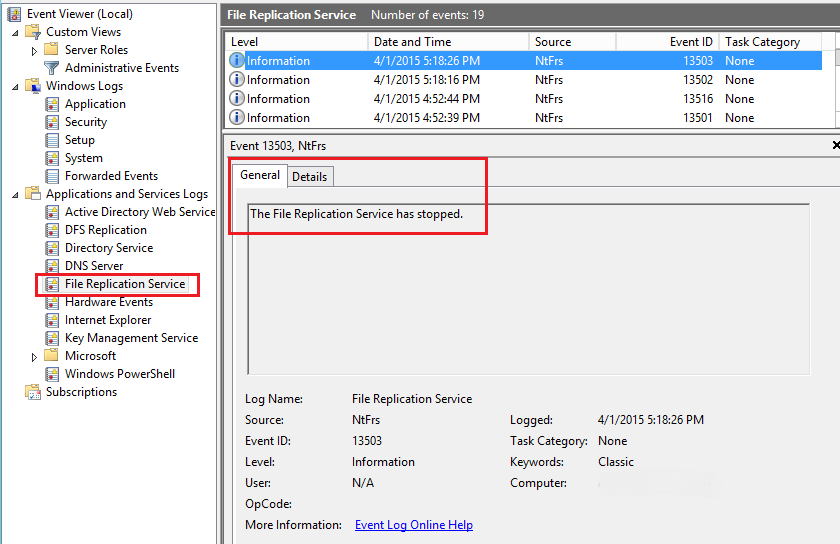840x544 pixels.
Task: Click the info icon for event 13502
Action: click(x=237, y=79)
